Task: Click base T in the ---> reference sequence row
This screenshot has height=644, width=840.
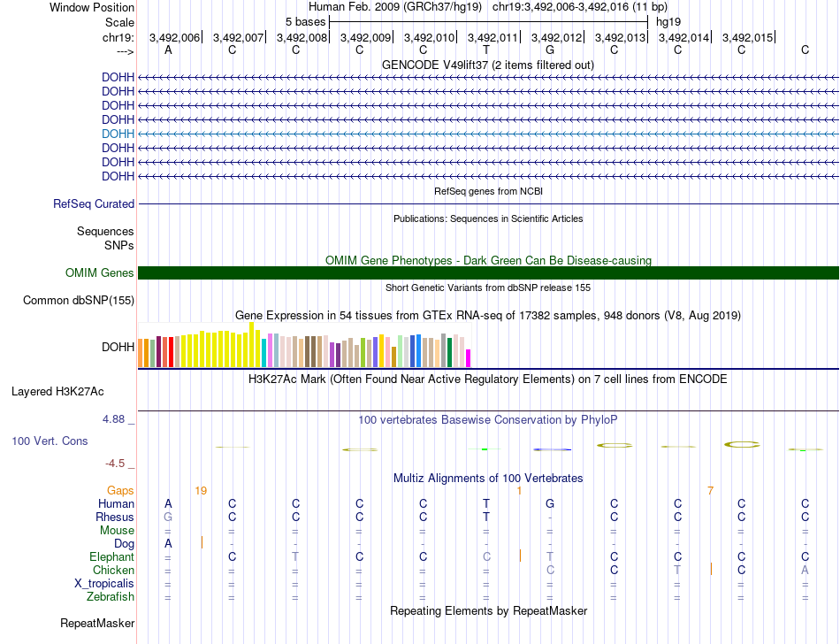Action: (486, 50)
